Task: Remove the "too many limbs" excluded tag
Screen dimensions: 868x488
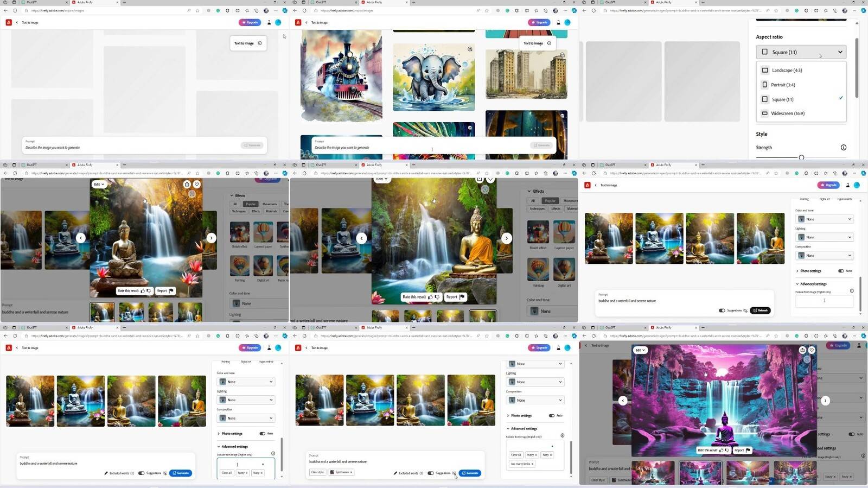Action: 532,464
